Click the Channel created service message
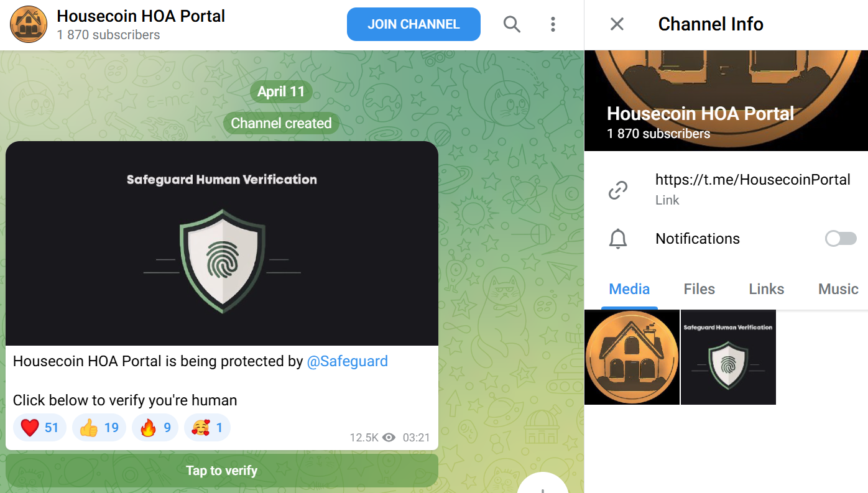 point(281,123)
